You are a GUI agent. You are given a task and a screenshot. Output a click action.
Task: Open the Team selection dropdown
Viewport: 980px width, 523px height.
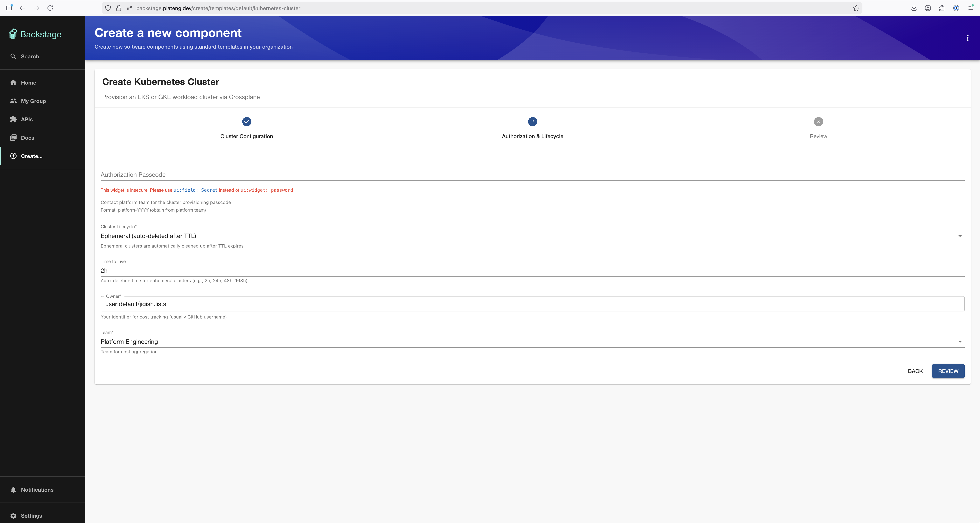pos(960,341)
